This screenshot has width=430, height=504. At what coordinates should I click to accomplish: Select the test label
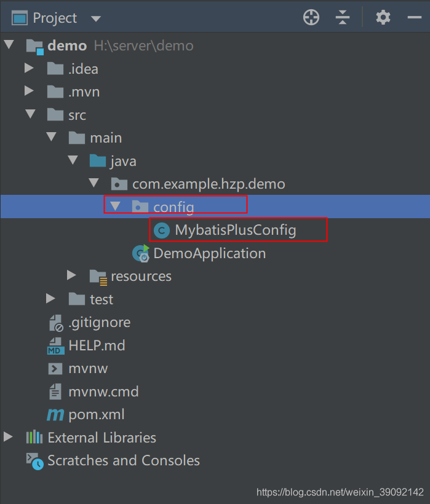click(102, 299)
